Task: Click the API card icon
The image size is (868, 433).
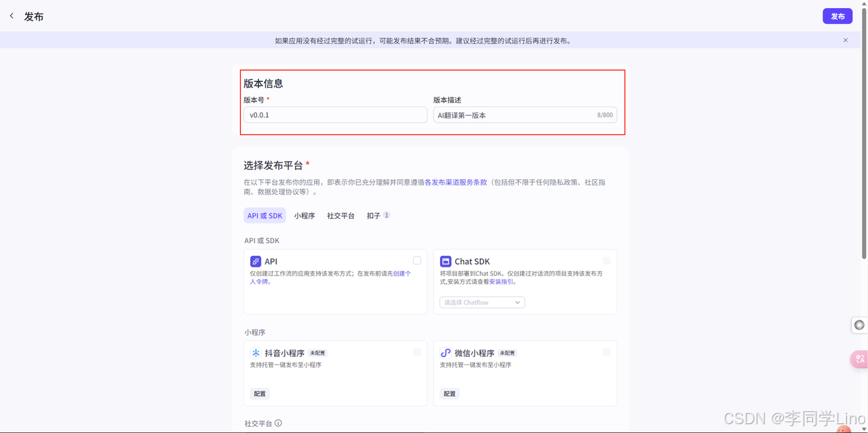Action: (256, 261)
